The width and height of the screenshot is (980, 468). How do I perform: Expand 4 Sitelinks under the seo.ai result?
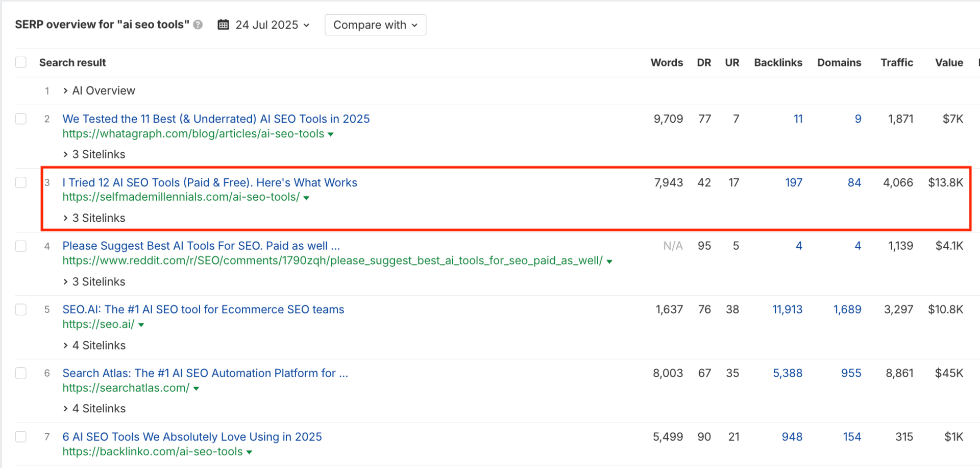tap(94, 345)
